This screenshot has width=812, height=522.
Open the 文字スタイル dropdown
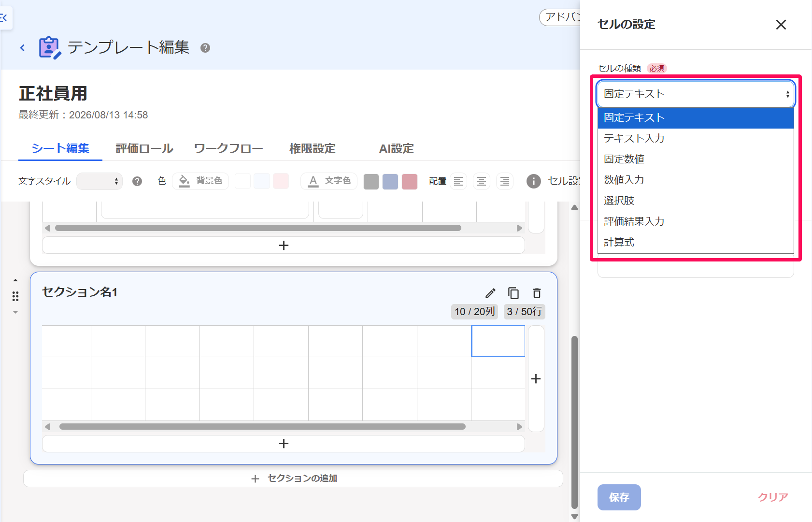pos(100,181)
